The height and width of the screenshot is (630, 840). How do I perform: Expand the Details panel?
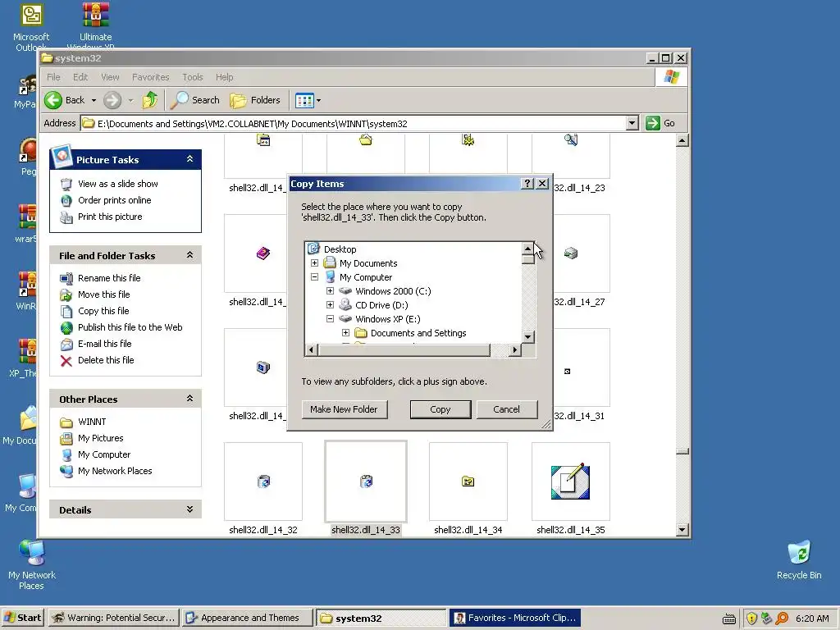(189, 509)
